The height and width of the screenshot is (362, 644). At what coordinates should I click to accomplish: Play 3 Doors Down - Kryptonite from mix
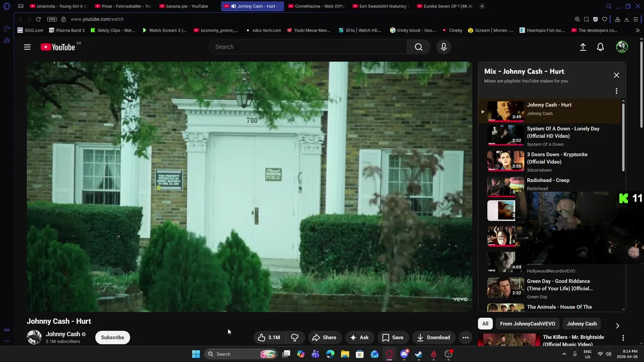point(506,160)
